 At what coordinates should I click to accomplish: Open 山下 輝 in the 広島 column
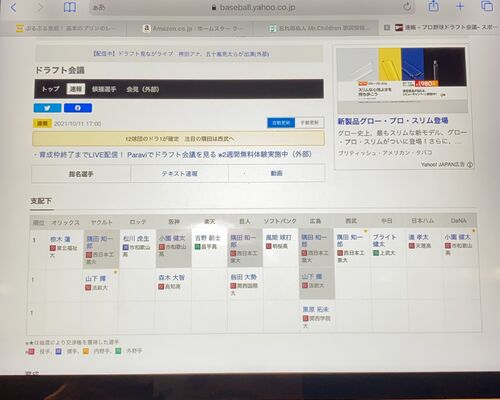tap(312, 277)
